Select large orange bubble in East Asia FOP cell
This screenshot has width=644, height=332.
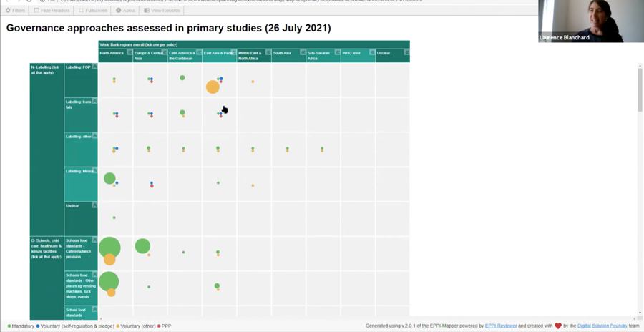click(213, 87)
